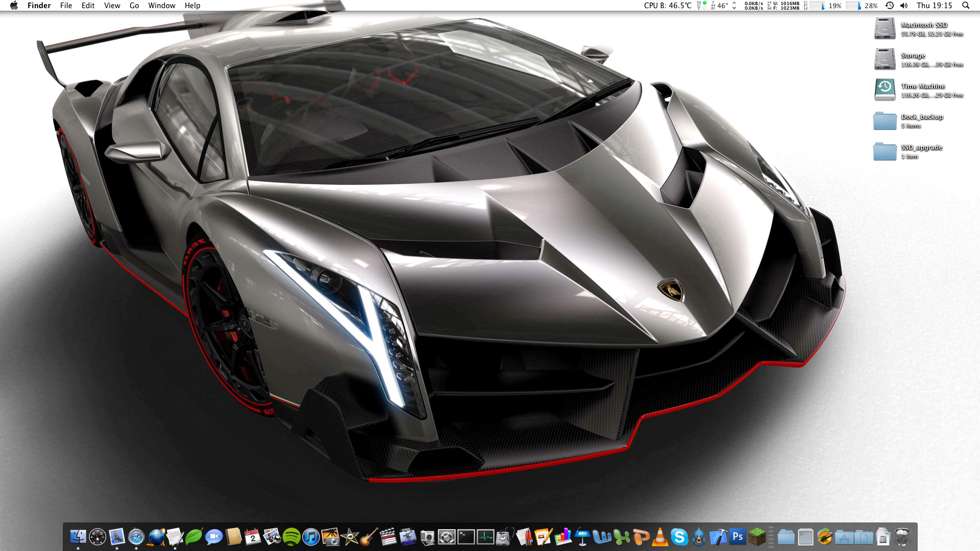The width and height of the screenshot is (980, 551).
Task: Launch Safari from the dock
Action: point(136,537)
